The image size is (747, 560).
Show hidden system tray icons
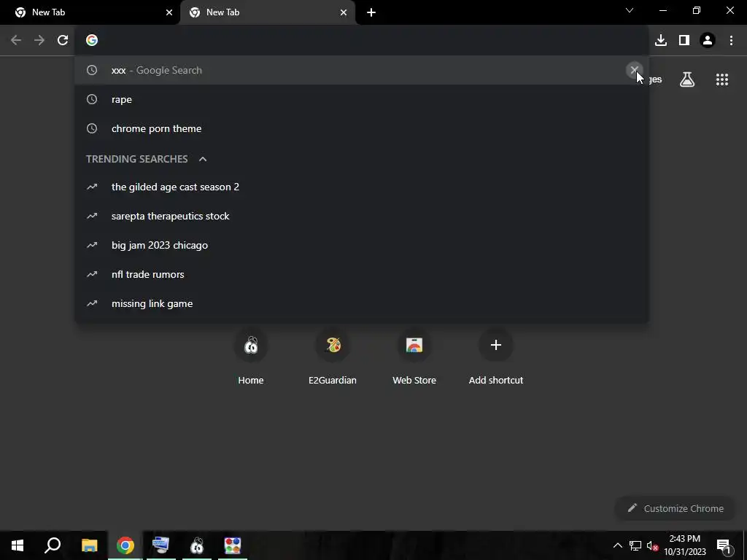pyautogui.click(x=617, y=545)
